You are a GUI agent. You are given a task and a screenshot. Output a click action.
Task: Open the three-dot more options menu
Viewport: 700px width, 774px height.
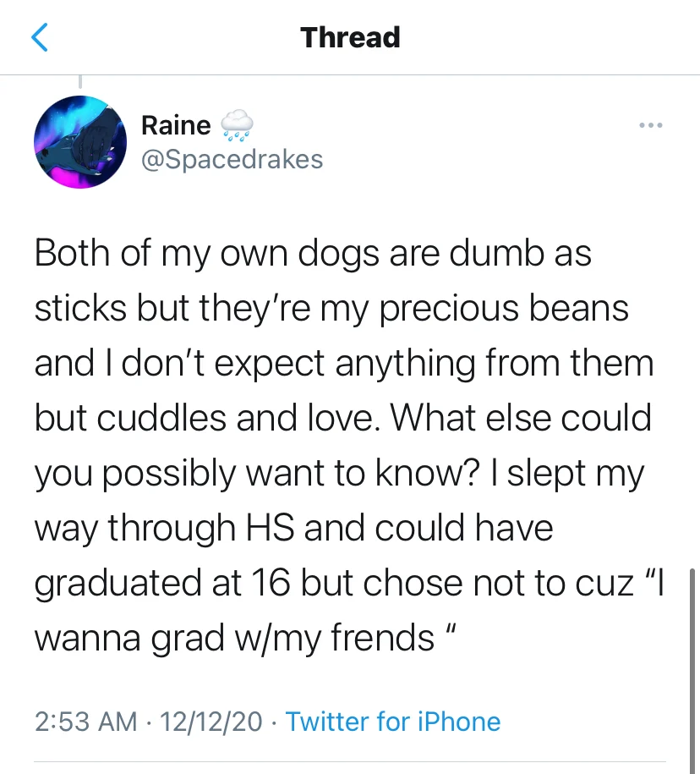(651, 125)
